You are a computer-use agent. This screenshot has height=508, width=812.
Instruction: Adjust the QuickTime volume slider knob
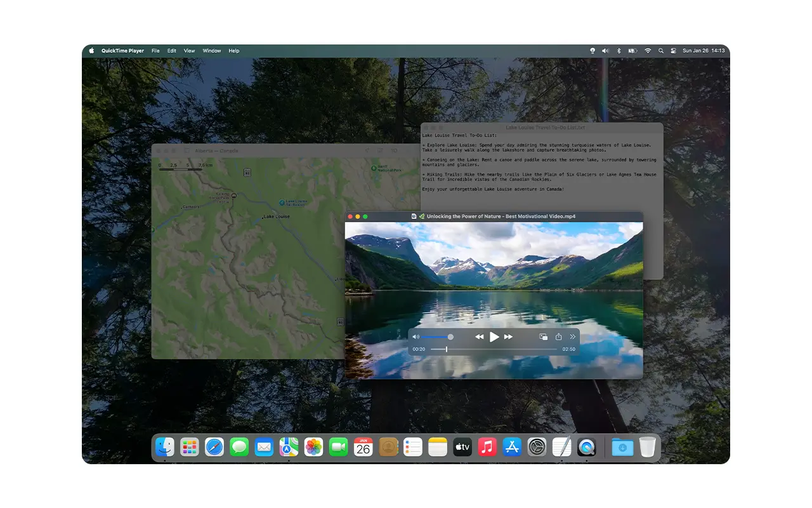(450, 337)
